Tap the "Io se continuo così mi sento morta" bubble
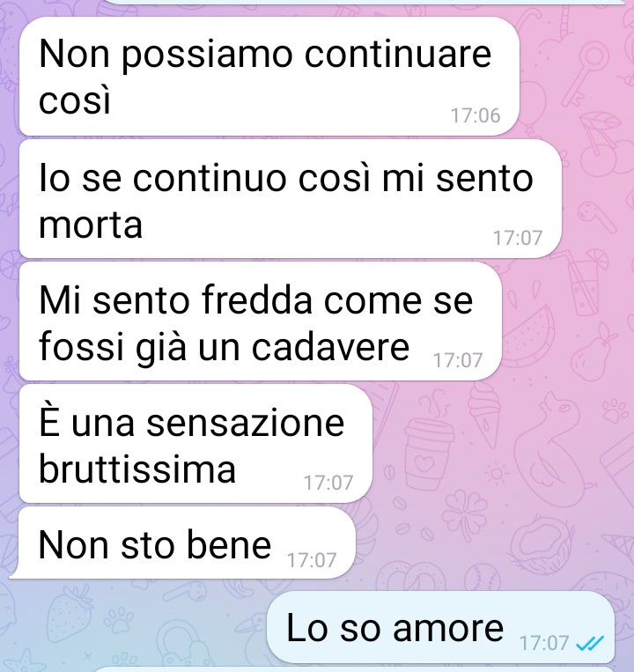 pyautogui.click(x=290, y=199)
